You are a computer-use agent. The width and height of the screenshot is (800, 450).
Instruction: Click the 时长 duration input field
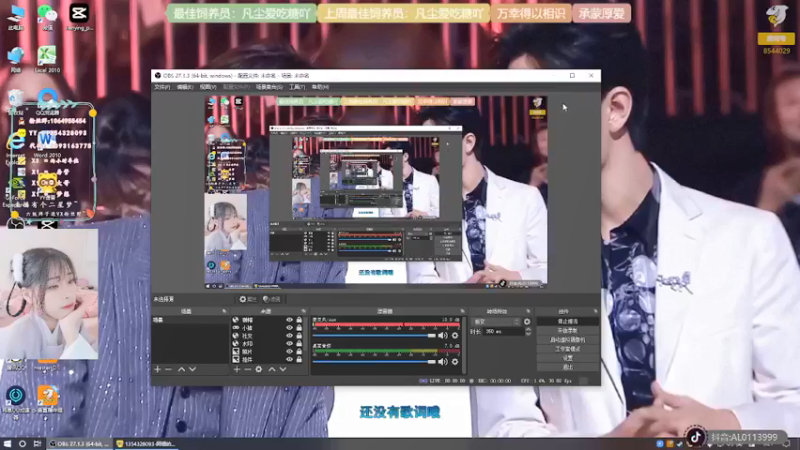[503, 332]
